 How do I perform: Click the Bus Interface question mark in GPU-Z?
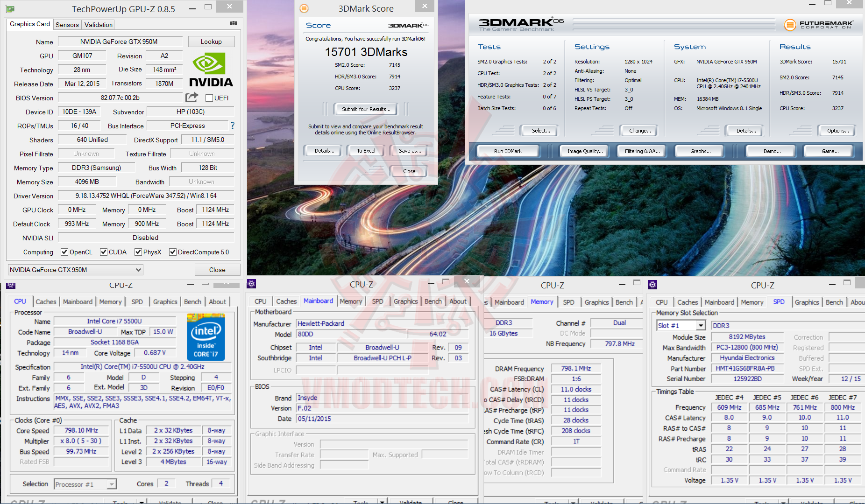233,126
